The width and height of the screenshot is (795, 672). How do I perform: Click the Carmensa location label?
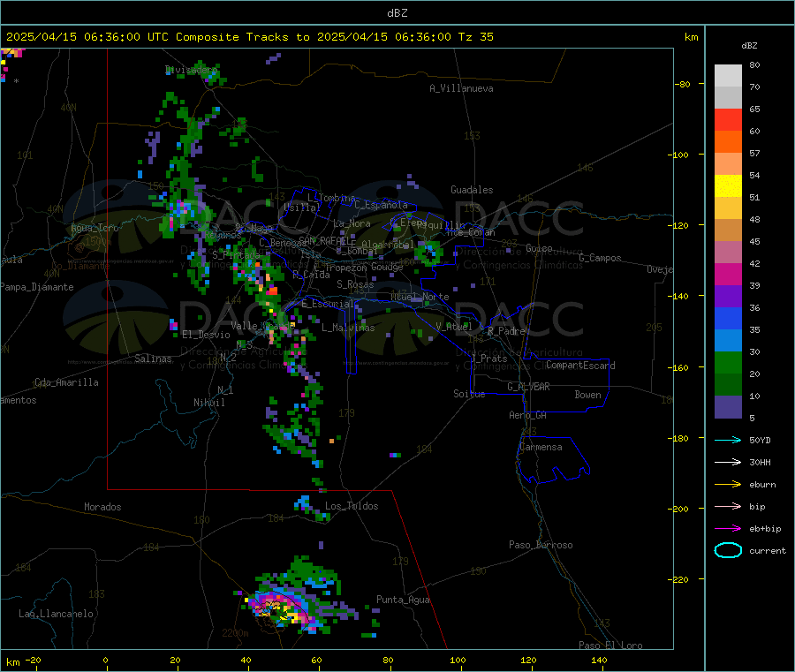tap(541, 447)
